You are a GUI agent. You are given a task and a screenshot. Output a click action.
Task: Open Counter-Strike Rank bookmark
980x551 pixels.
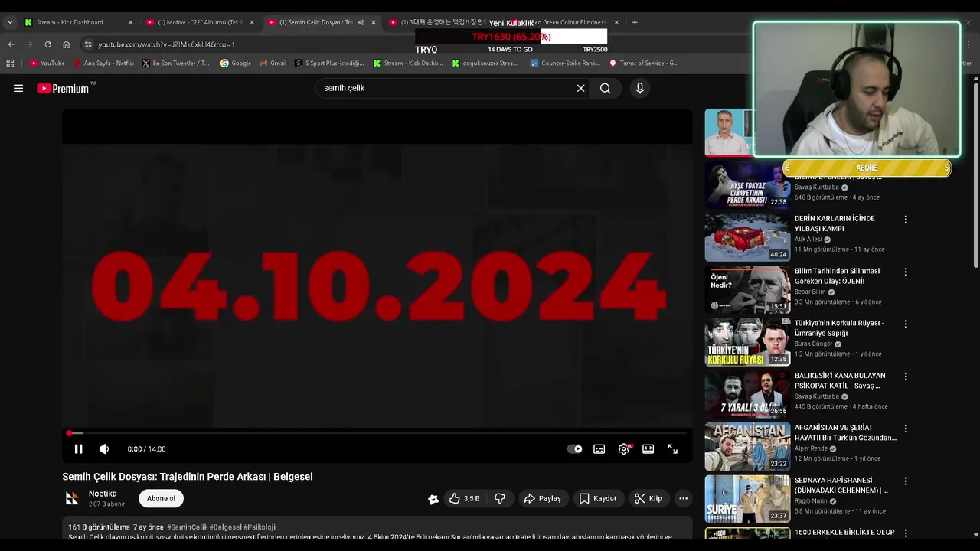click(x=565, y=64)
